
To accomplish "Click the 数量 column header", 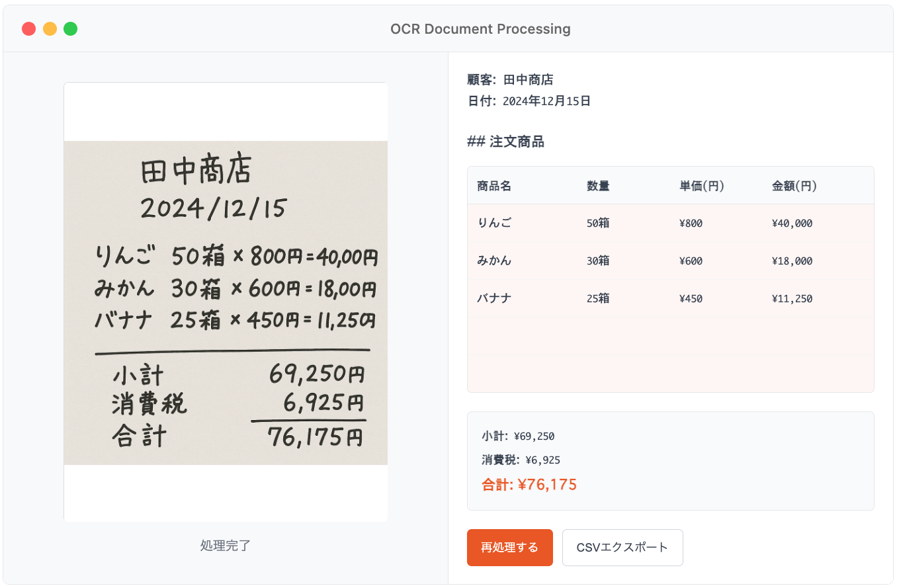I will tap(598, 186).
